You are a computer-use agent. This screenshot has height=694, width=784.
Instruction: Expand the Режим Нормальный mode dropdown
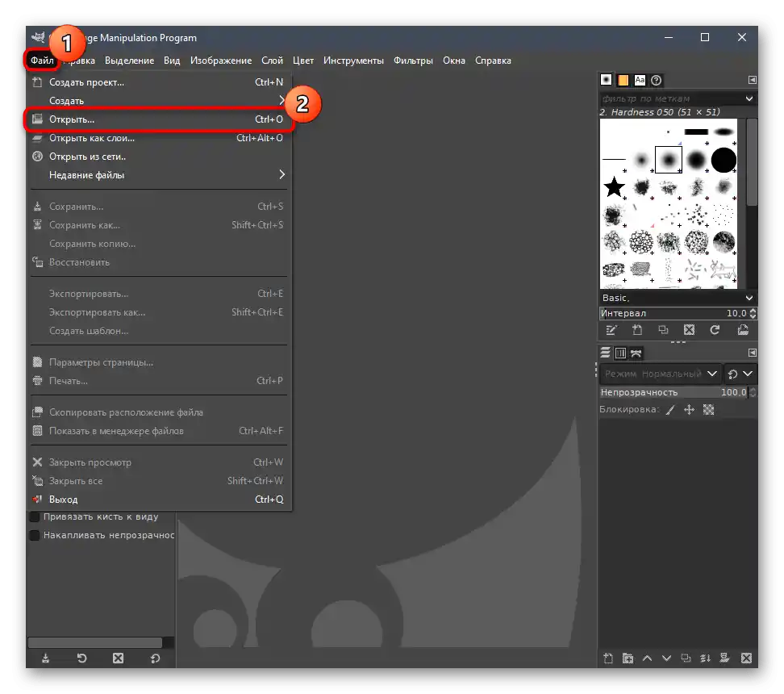pyautogui.click(x=660, y=374)
